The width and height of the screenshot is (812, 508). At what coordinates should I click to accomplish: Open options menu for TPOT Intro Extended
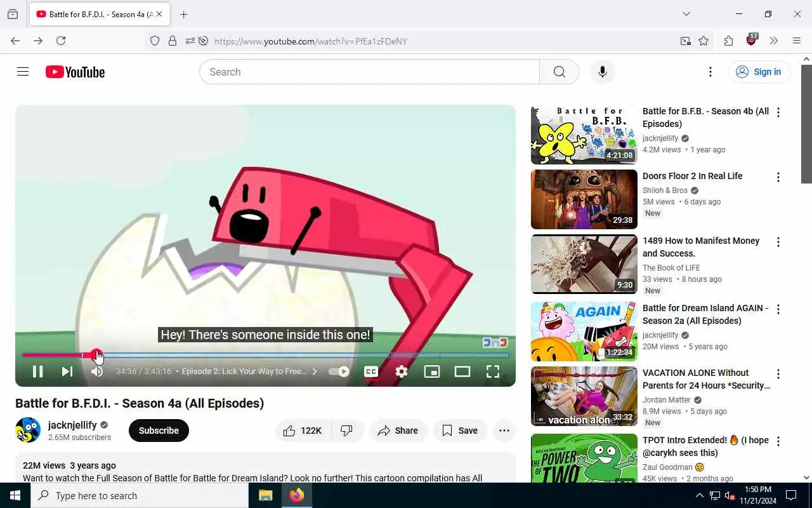pos(778,441)
